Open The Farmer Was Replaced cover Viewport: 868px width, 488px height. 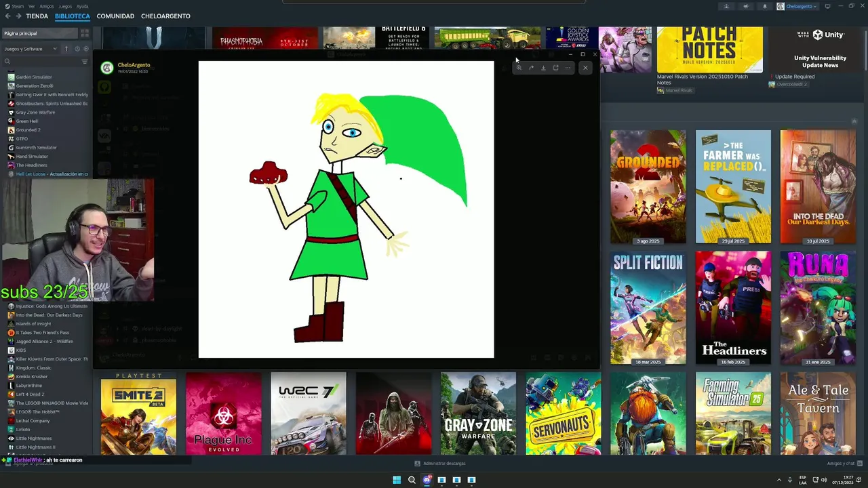point(733,186)
